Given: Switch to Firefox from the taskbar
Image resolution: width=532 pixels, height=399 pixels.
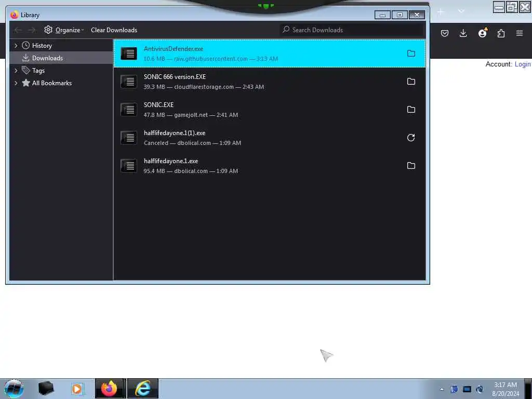Looking at the screenshot, I should point(110,389).
